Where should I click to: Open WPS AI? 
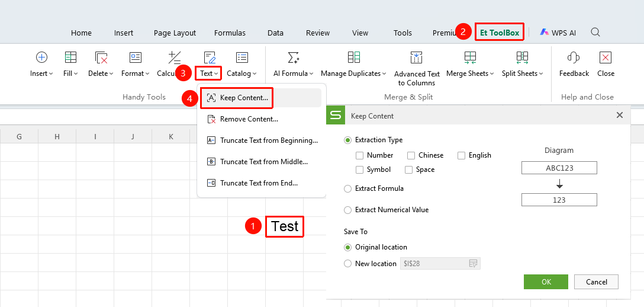point(558,33)
